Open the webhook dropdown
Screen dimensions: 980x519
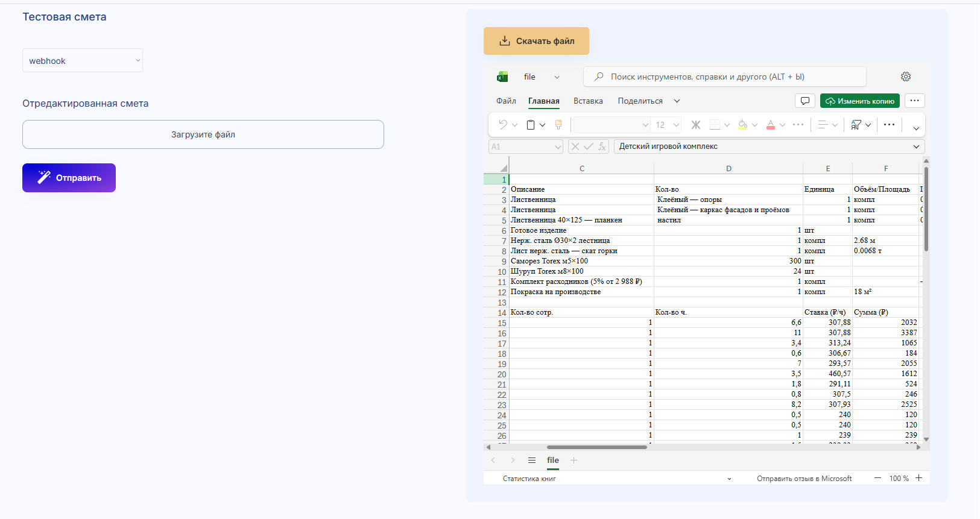tap(83, 60)
